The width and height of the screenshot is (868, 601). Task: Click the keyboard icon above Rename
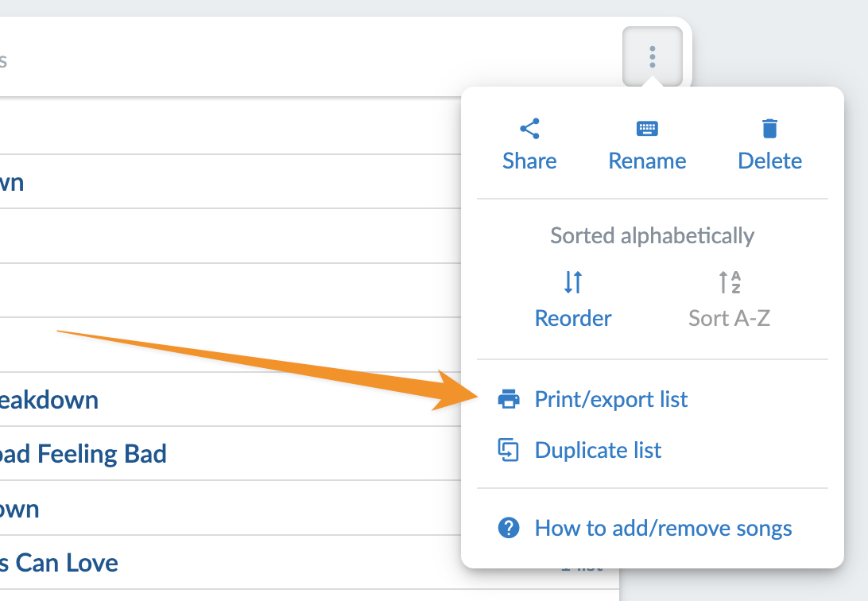647,129
